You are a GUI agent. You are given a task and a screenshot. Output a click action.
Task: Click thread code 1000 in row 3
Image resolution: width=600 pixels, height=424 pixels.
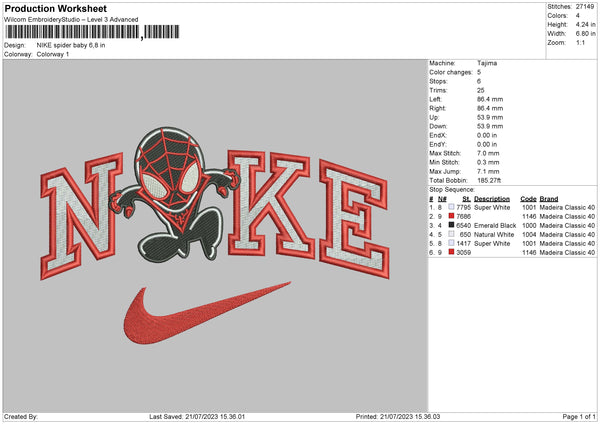(529, 225)
